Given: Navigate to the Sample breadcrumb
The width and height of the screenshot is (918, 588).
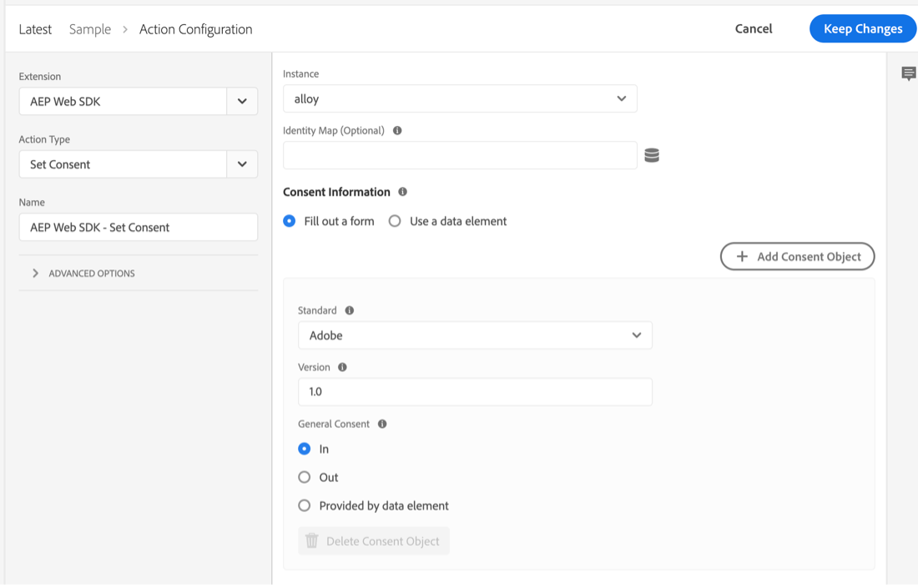Looking at the screenshot, I should pos(90,29).
